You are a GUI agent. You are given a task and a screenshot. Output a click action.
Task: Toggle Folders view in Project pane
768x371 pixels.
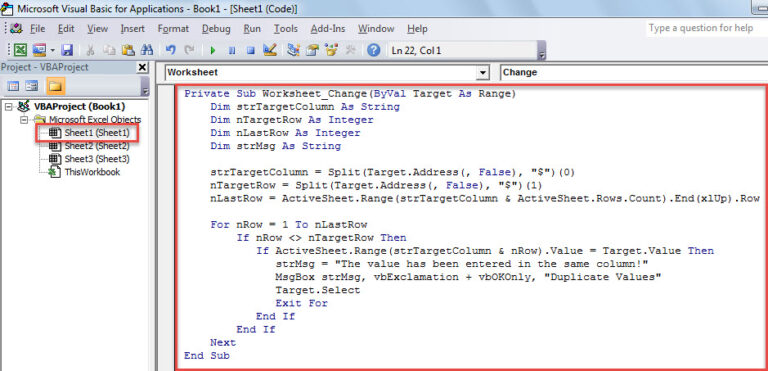55,87
